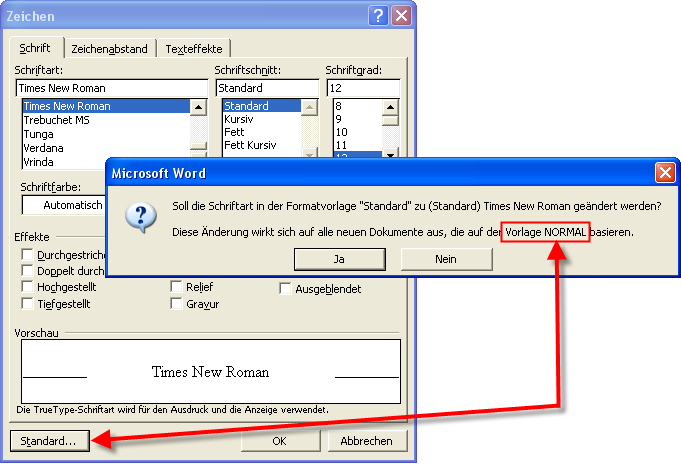Image resolution: width=681 pixels, height=464 pixels.
Task: Click the Standard... button
Action: click(x=50, y=441)
